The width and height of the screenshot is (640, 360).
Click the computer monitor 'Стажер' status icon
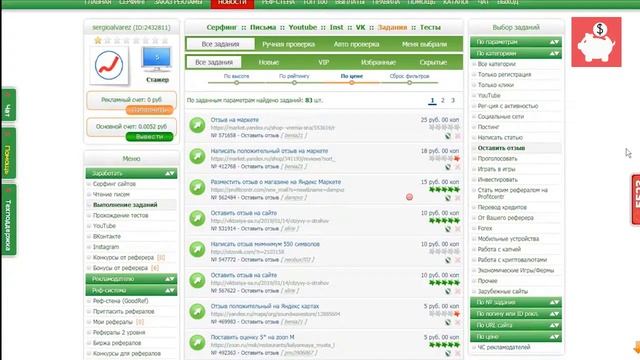tap(157, 60)
